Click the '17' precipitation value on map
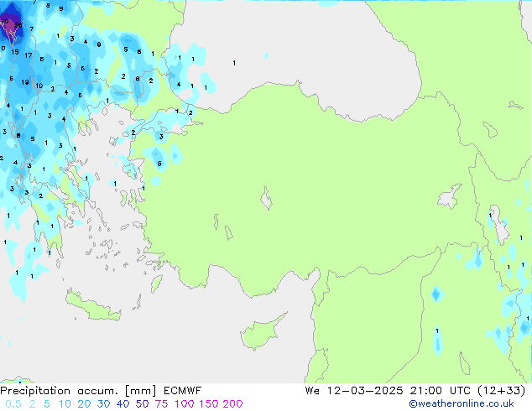The height and width of the screenshot is (411, 532). (x=29, y=55)
